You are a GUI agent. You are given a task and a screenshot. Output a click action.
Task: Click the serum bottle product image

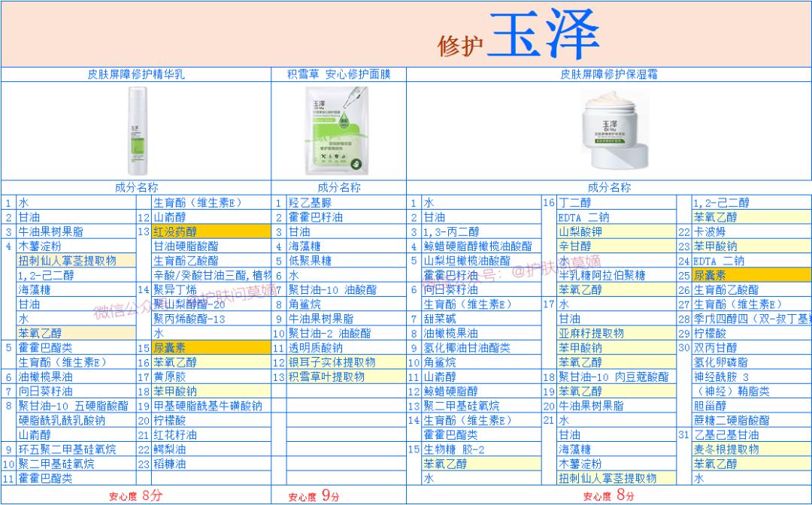click(138, 131)
